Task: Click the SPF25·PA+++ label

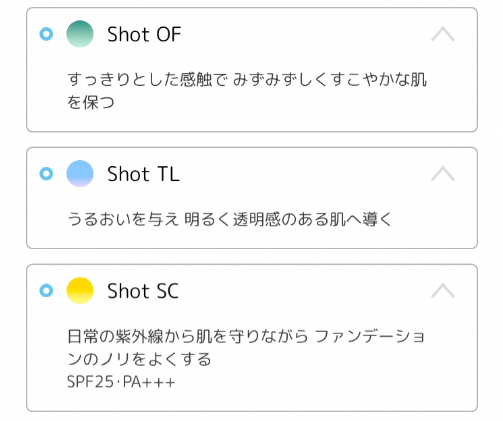Action: point(121,382)
